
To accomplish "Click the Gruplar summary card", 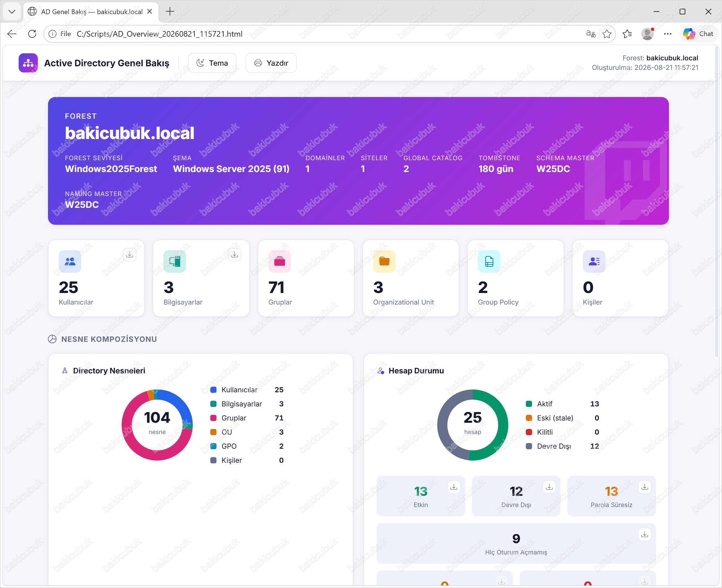I will click(x=306, y=278).
